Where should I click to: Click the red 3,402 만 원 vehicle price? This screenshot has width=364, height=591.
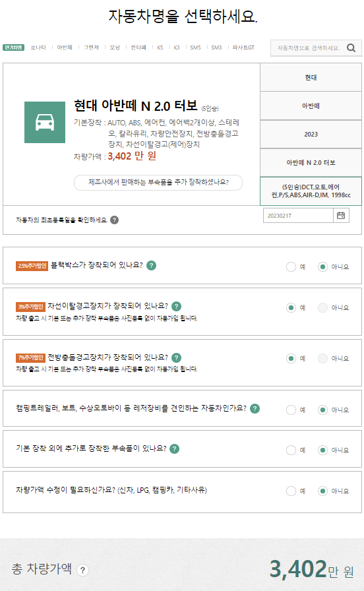132,156
